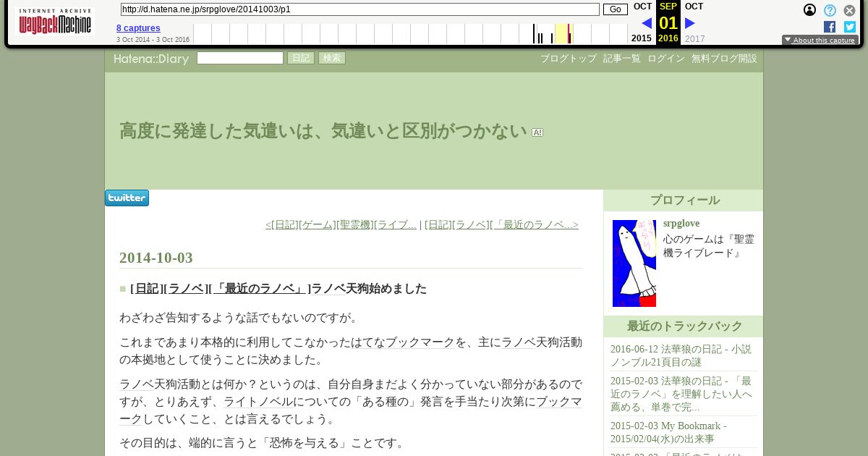
Task: Open the 2014-10-03 date heading
Action: tap(156, 258)
